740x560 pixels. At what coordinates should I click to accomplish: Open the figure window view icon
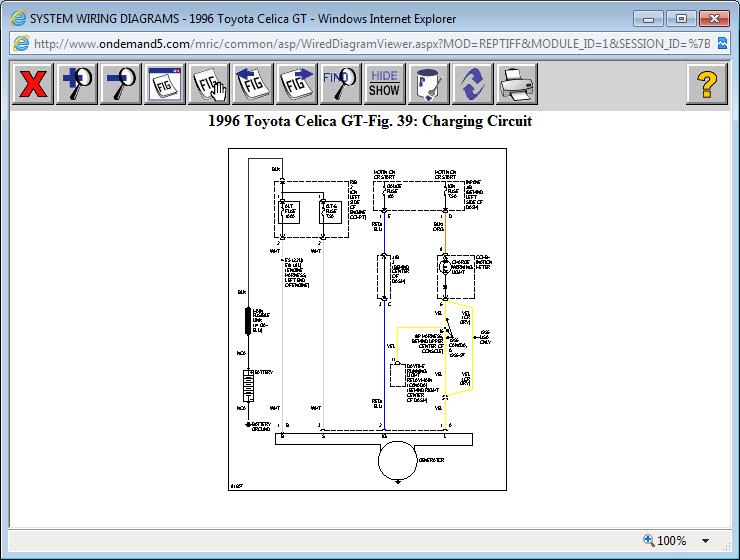click(165, 84)
